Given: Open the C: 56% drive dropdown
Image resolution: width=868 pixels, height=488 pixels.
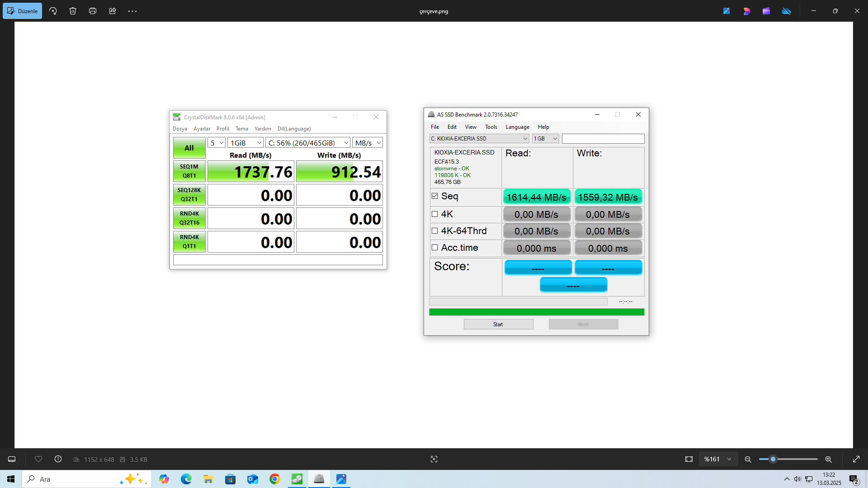Looking at the screenshot, I should point(308,143).
